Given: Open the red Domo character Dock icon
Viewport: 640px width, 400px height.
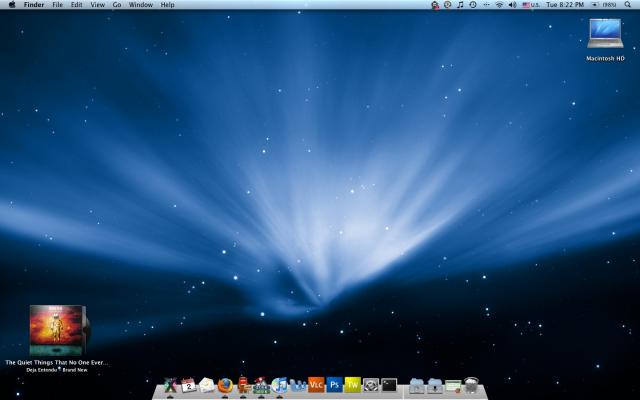Looking at the screenshot, I should (243, 385).
